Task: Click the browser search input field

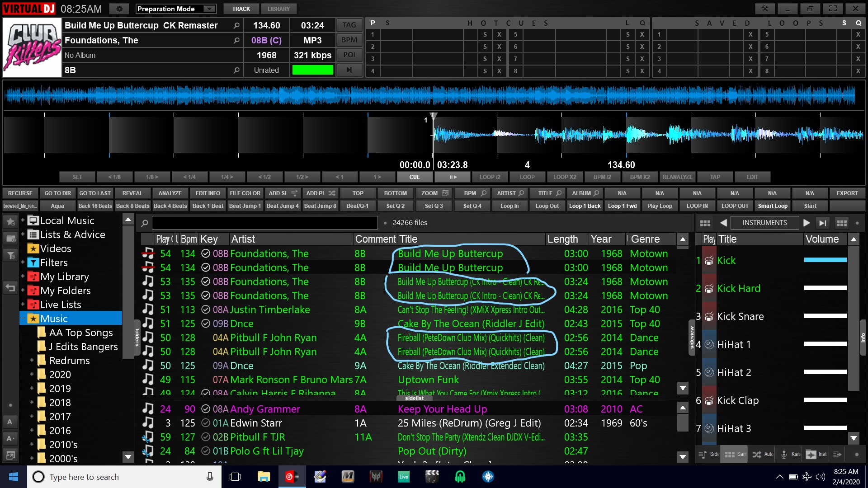Action: click(x=265, y=223)
